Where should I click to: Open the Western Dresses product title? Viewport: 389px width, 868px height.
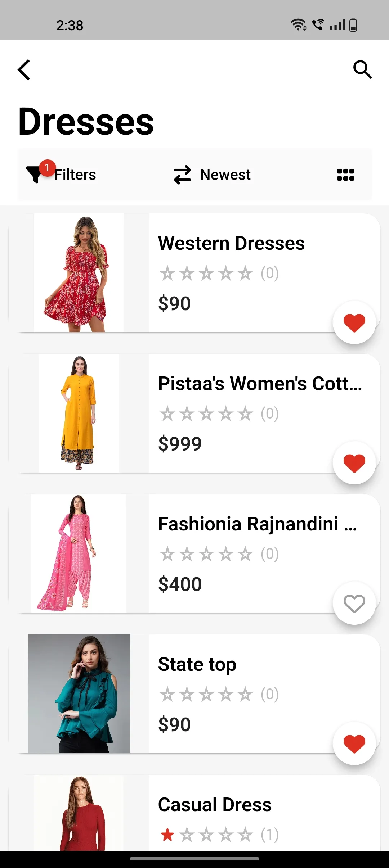pos(232,243)
